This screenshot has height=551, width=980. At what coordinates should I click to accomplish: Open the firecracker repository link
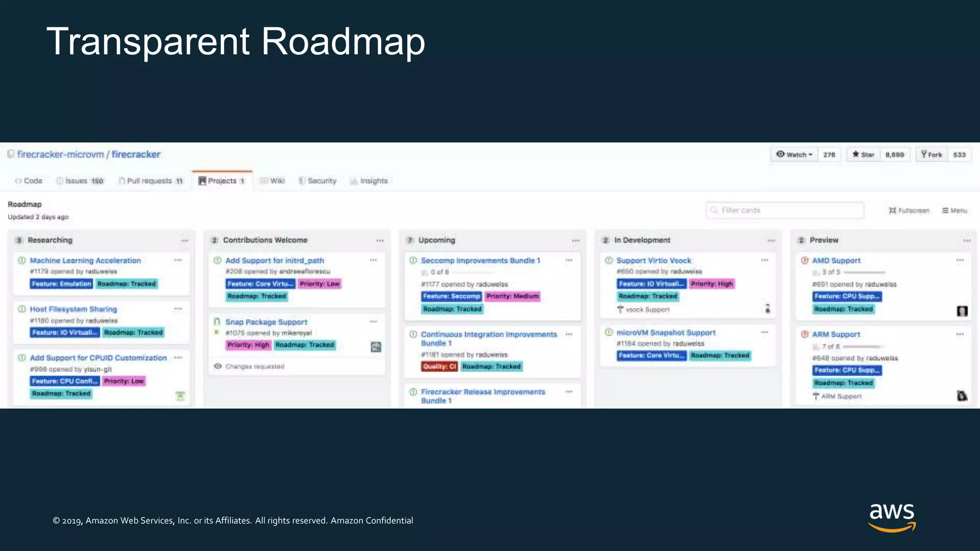[x=136, y=154]
